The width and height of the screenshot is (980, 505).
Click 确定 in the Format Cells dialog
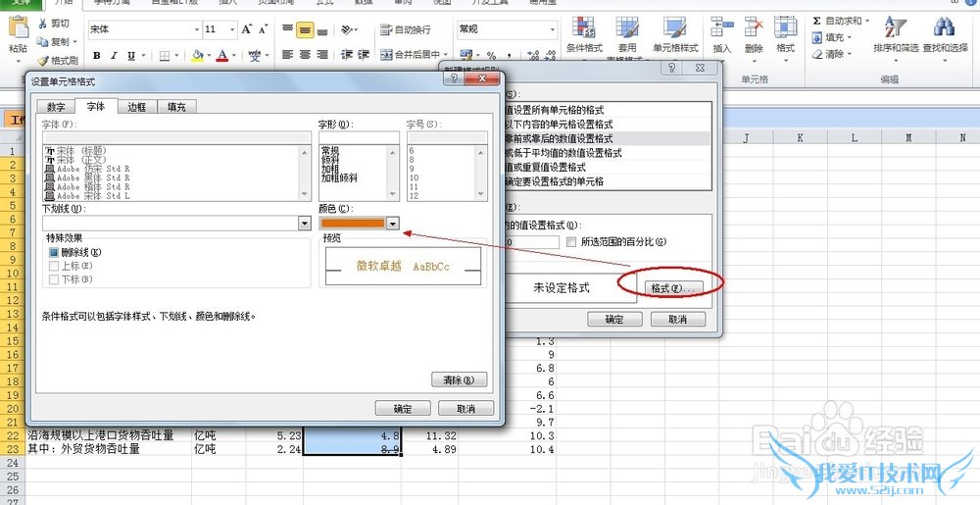click(x=403, y=409)
